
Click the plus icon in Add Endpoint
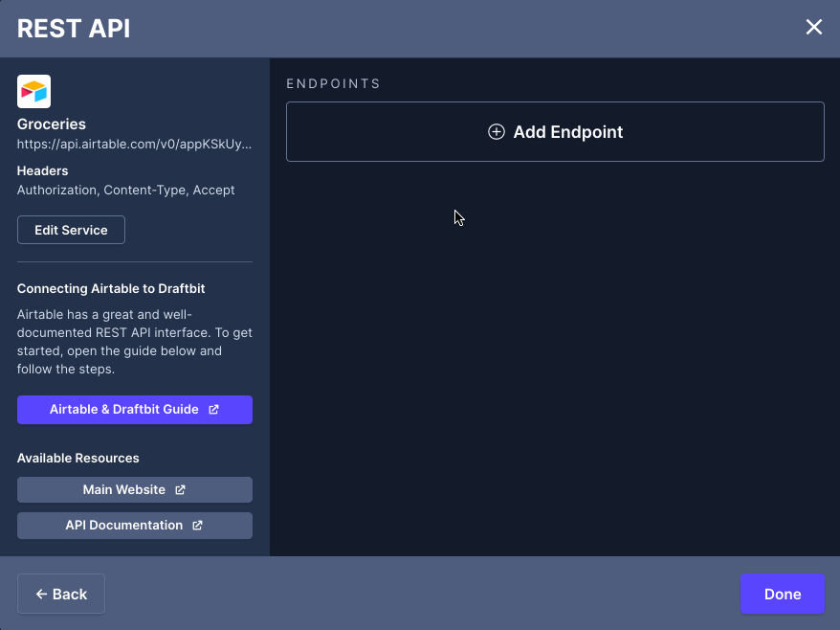(x=497, y=132)
